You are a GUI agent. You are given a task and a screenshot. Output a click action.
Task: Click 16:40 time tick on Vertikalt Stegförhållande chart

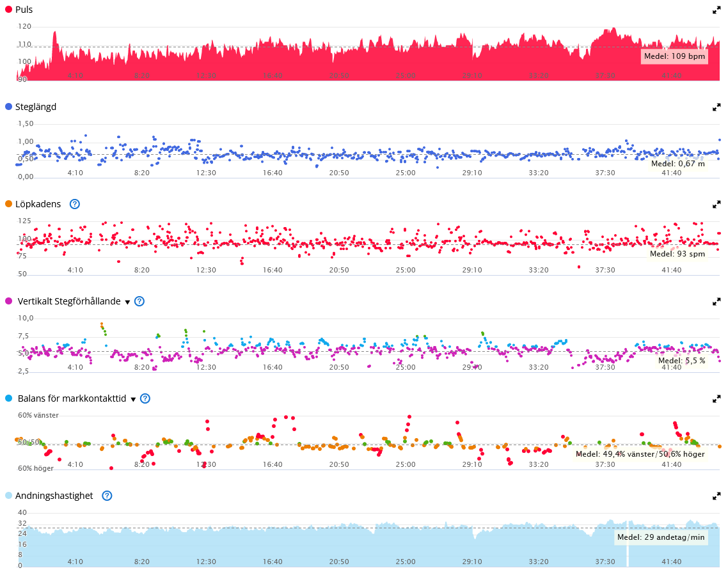point(273,367)
